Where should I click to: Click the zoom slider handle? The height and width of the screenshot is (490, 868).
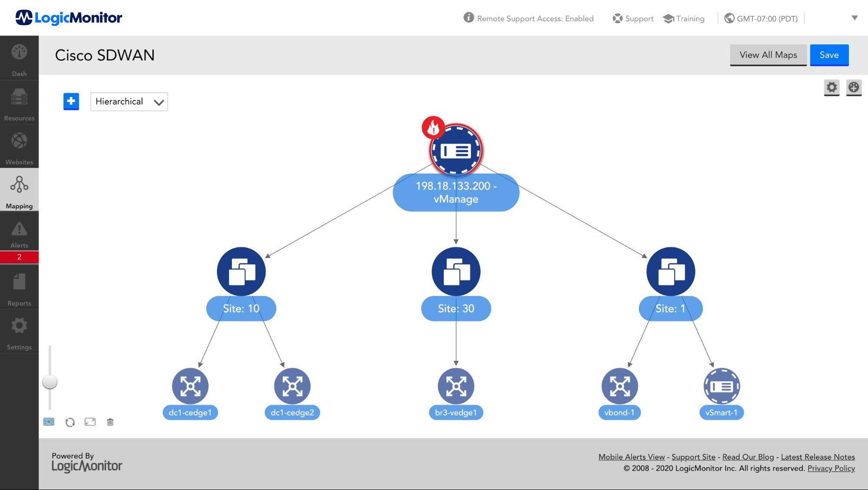coord(50,382)
